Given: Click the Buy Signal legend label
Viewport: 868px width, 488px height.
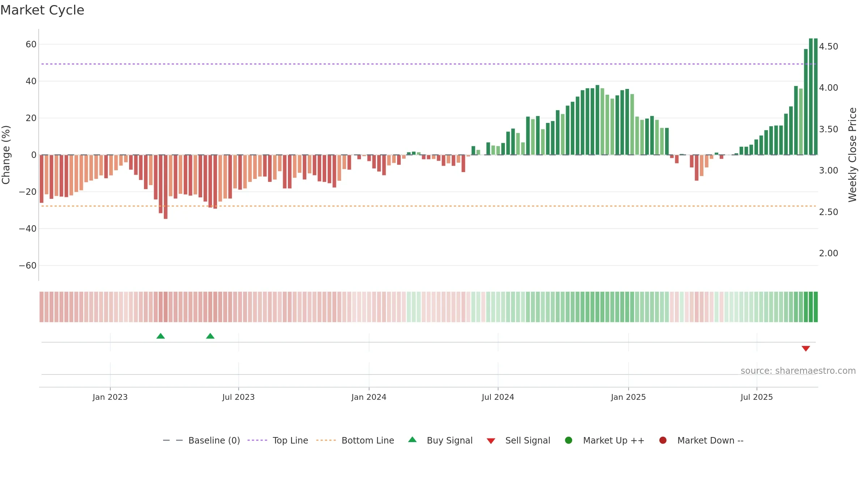Looking at the screenshot, I should [x=450, y=440].
